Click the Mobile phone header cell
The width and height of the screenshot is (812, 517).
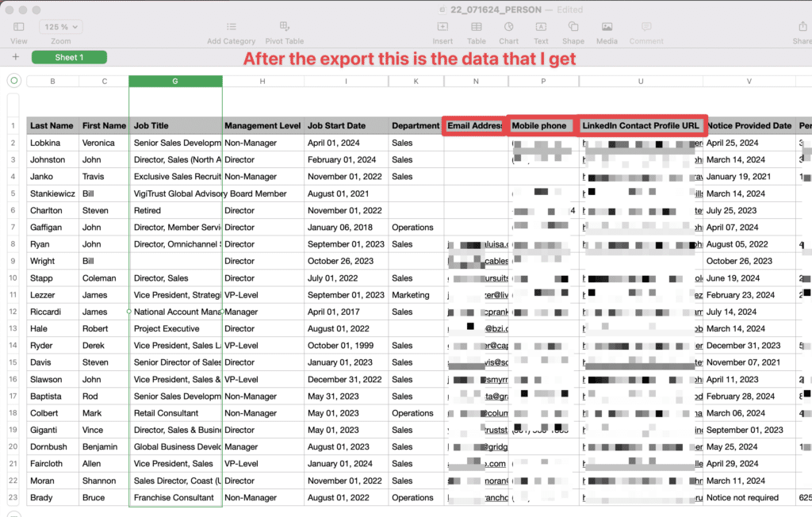(x=542, y=126)
